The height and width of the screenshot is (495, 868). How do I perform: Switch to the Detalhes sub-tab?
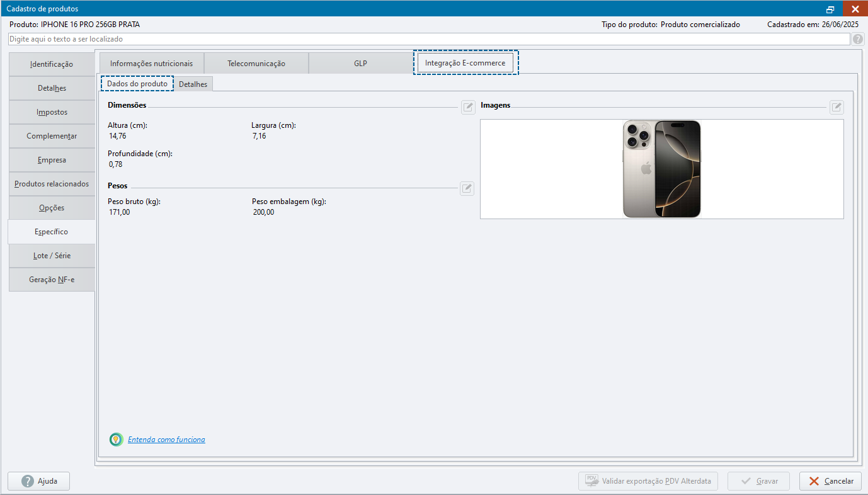click(193, 84)
